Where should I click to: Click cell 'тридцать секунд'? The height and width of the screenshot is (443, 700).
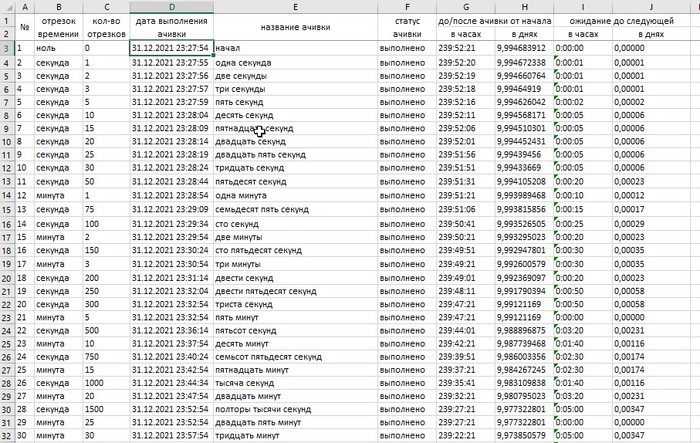click(x=296, y=168)
